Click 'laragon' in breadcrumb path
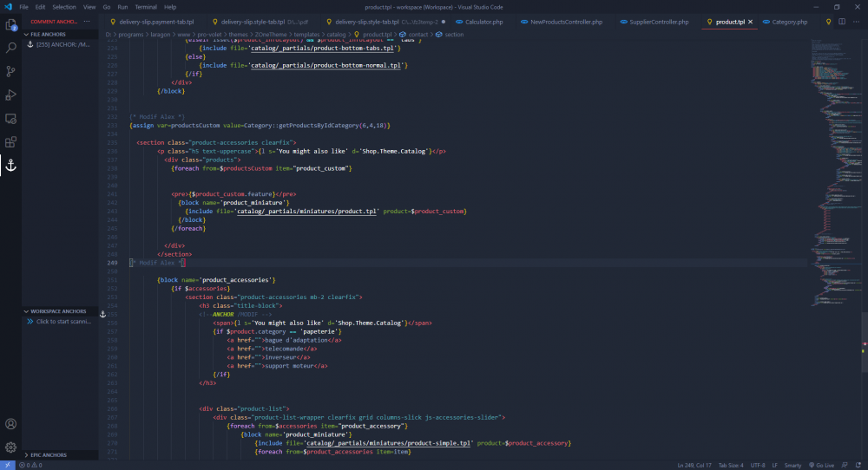The width and height of the screenshot is (868, 470). [x=160, y=35]
